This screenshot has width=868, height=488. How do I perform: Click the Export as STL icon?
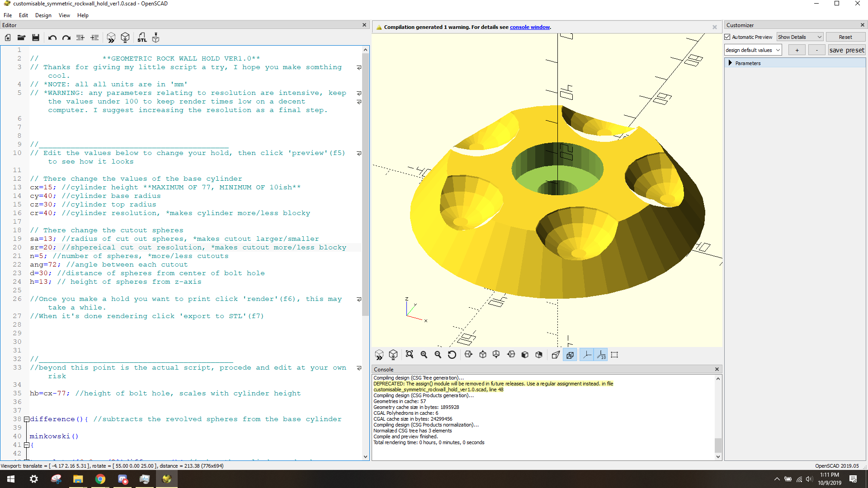coord(142,38)
